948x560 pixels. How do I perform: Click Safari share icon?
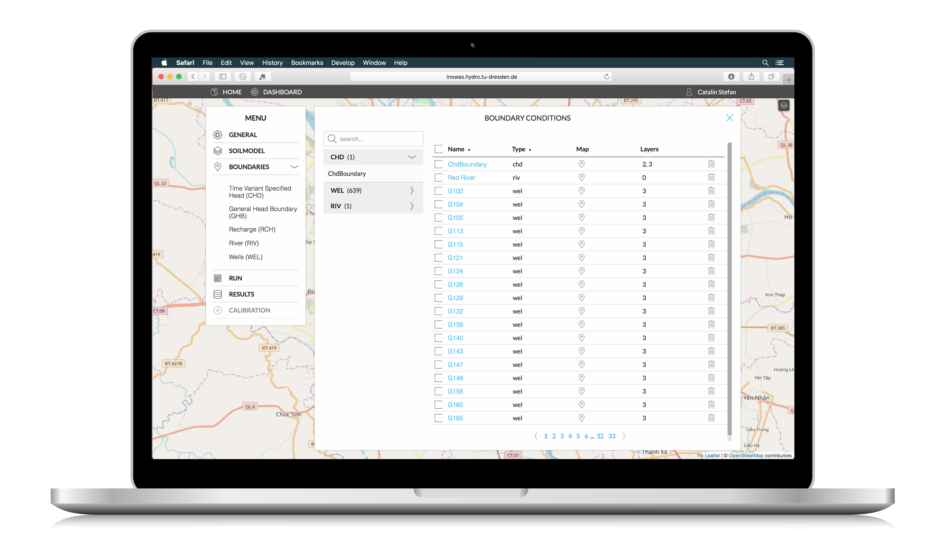coord(751,77)
